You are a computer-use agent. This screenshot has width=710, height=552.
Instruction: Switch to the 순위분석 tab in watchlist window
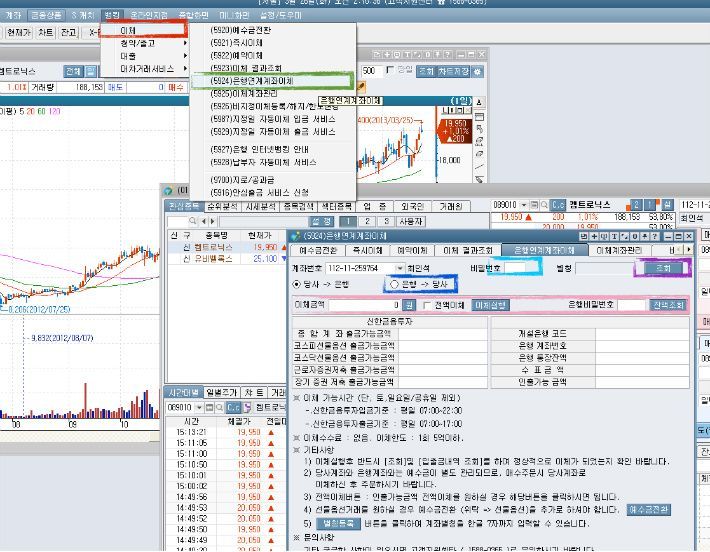point(222,206)
